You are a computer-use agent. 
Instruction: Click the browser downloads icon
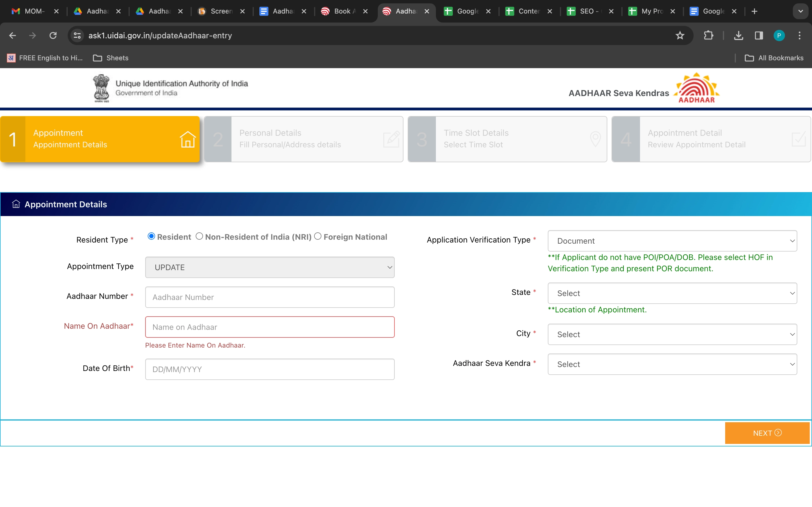click(x=738, y=35)
